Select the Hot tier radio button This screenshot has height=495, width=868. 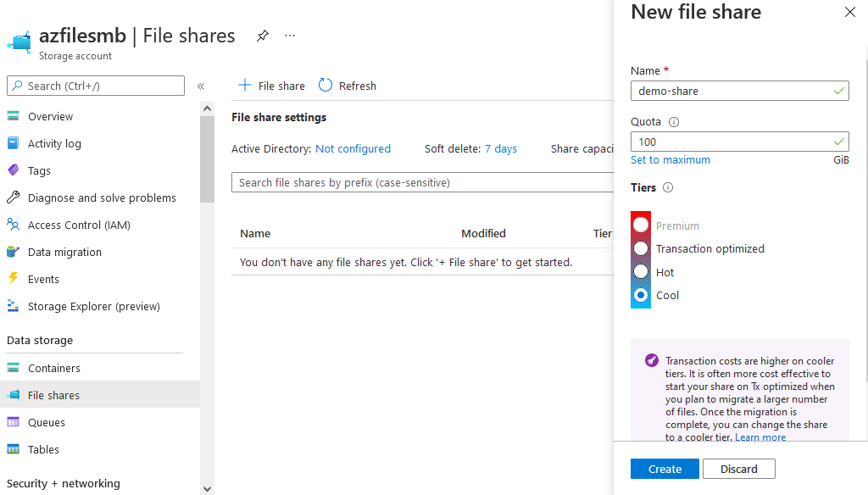pyautogui.click(x=641, y=272)
